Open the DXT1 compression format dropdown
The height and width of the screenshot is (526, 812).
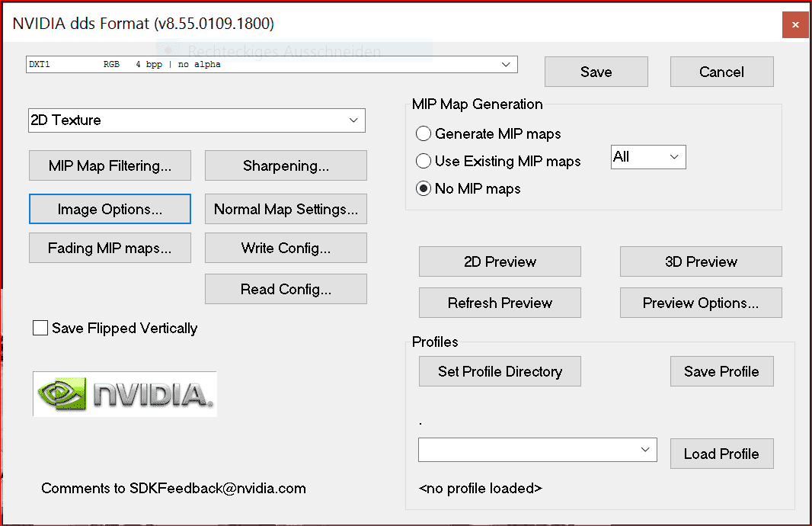(x=272, y=64)
